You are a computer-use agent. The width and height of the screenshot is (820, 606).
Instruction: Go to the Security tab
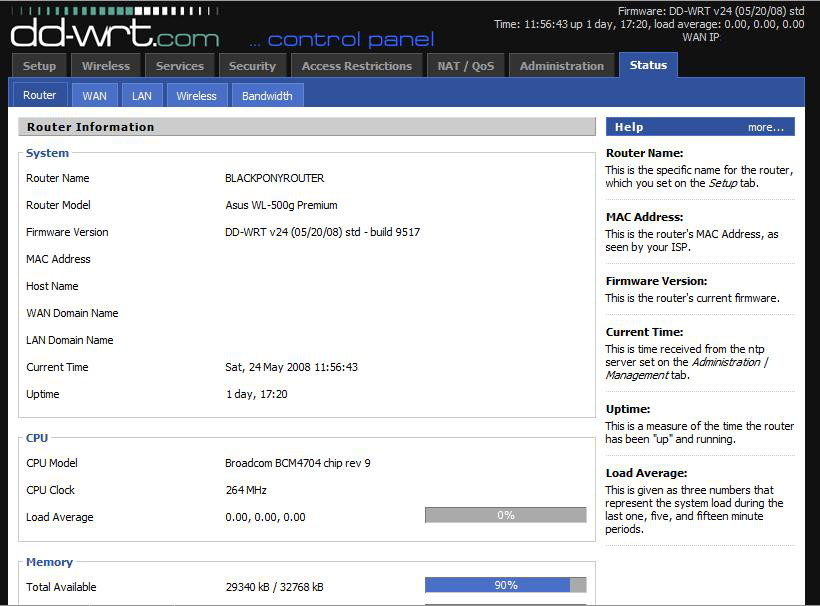(x=252, y=66)
